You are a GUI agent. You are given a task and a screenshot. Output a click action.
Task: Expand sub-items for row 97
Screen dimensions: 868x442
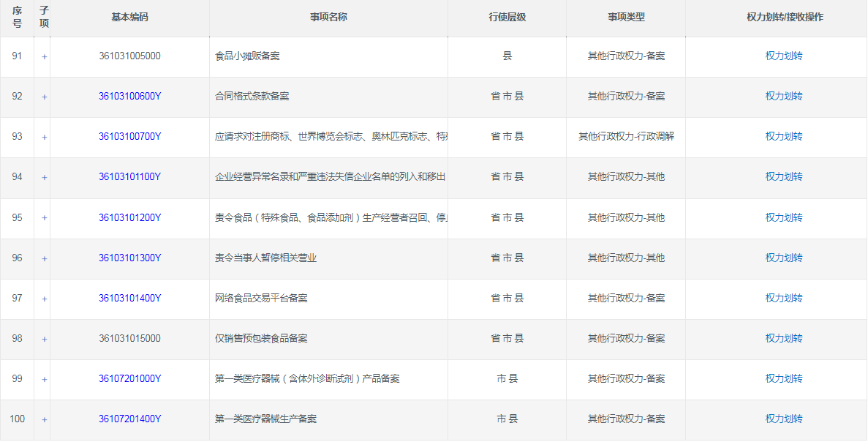point(44,299)
